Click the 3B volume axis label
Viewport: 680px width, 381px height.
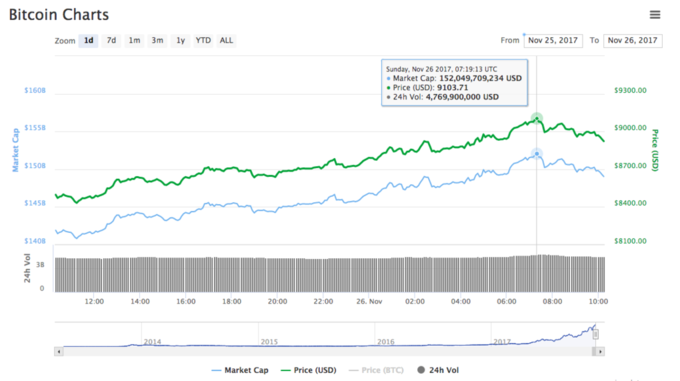click(40, 265)
